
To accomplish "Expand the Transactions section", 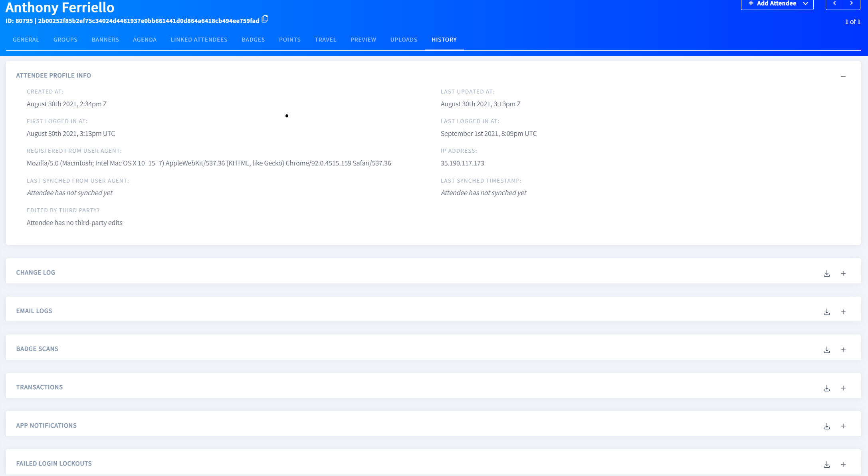I will pyautogui.click(x=843, y=388).
